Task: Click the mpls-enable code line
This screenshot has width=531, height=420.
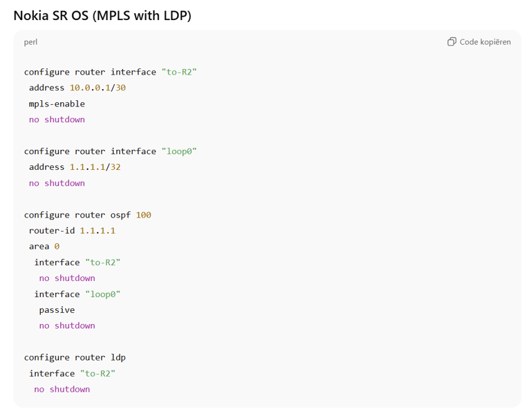Action: [x=57, y=104]
